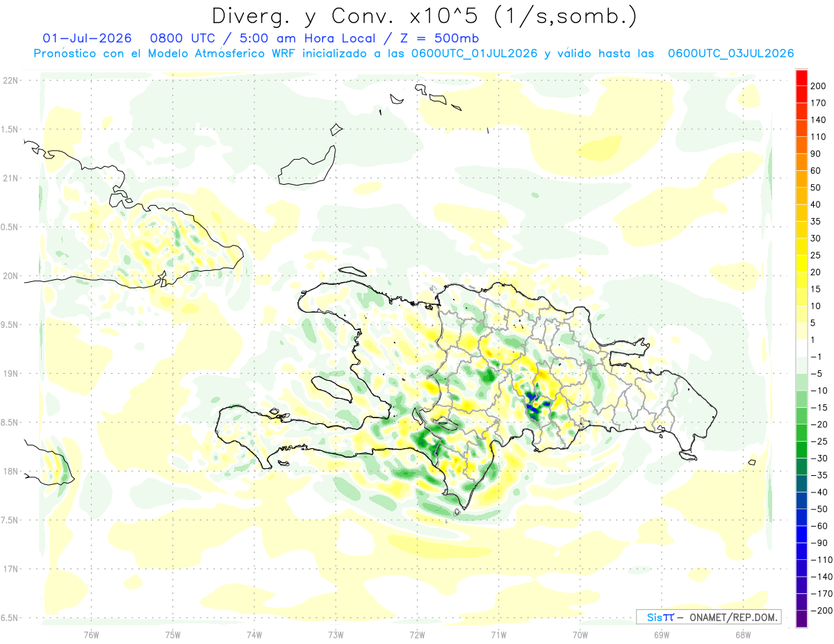834x644 pixels.
Task: Click the '17N' latitude label
Action: 10,569
